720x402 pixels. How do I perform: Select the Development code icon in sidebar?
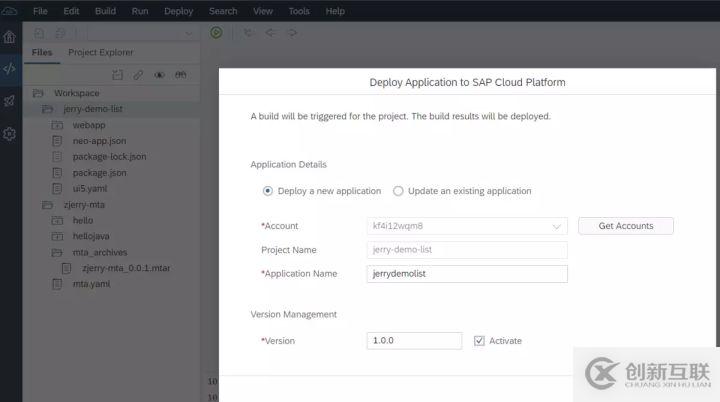[x=9, y=69]
